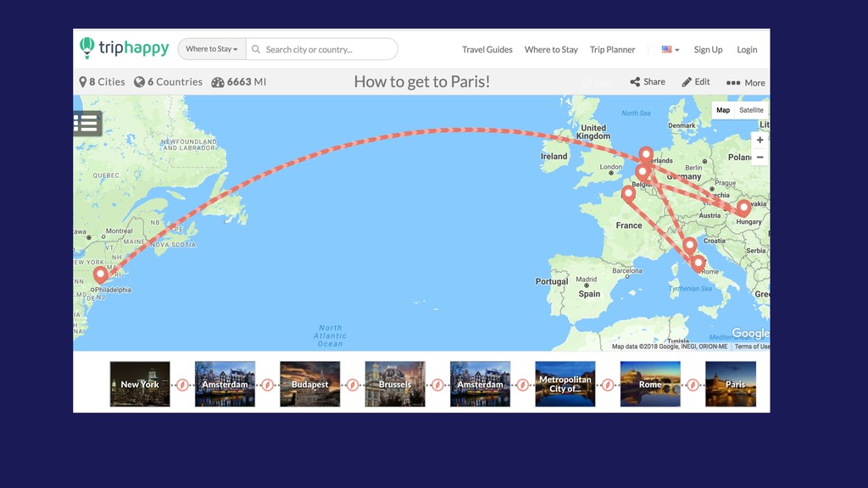
Task: Select the New York city thumbnail
Action: click(140, 384)
